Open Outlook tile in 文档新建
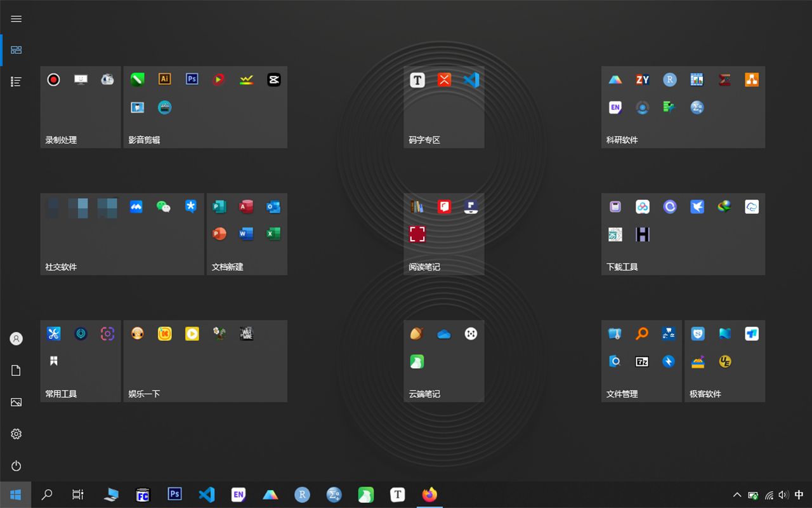Image resolution: width=812 pixels, height=508 pixels. [273, 206]
